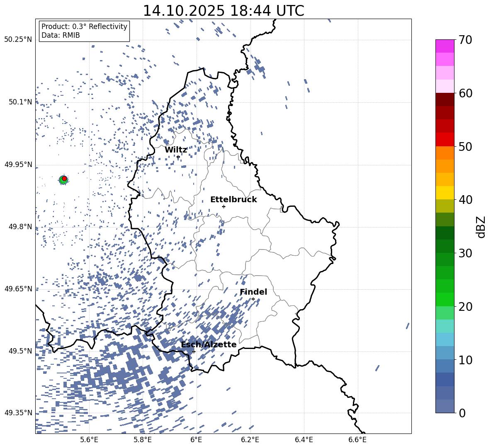
Task: Click the light blue colorbar segment above 10
Action: [x=445, y=339]
